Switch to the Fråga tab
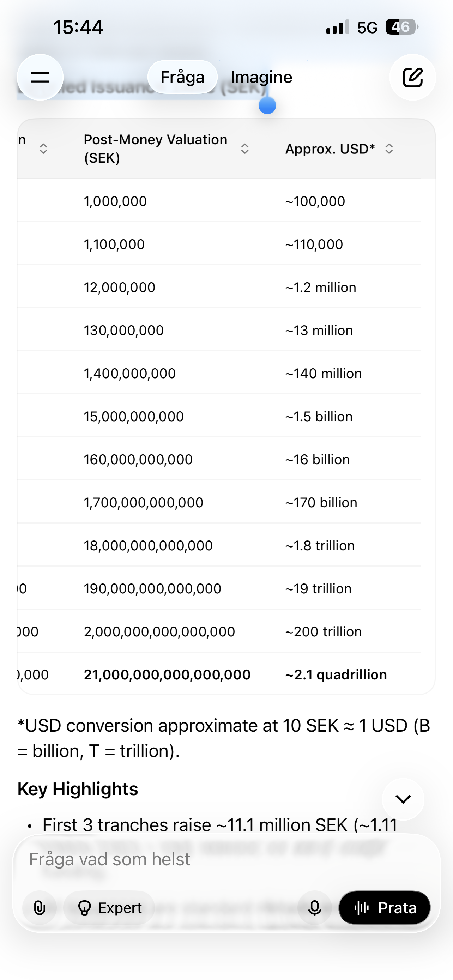Image resolution: width=453 pixels, height=980 pixels. 182,77
